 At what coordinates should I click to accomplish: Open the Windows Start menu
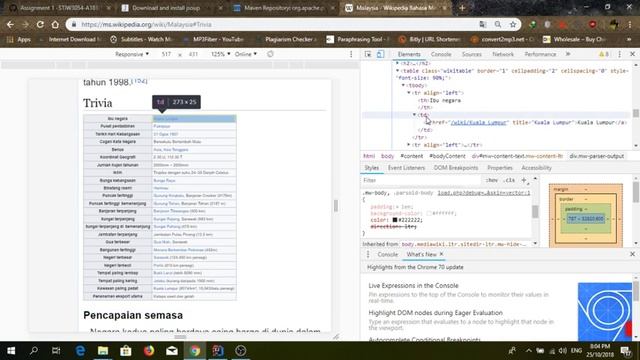coord(11,351)
